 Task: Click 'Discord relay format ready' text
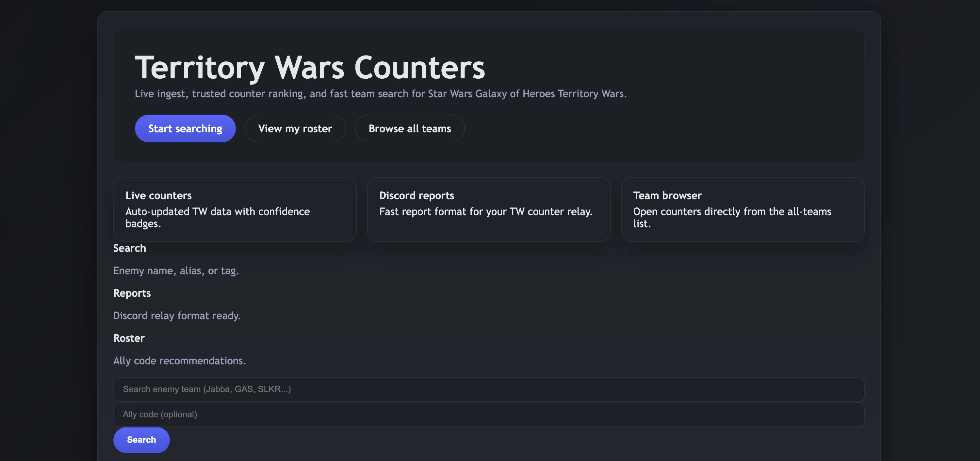pos(176,316)
